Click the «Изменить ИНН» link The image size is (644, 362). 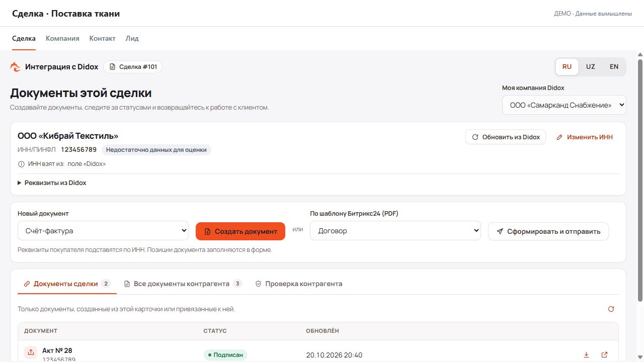coord(585,137)
